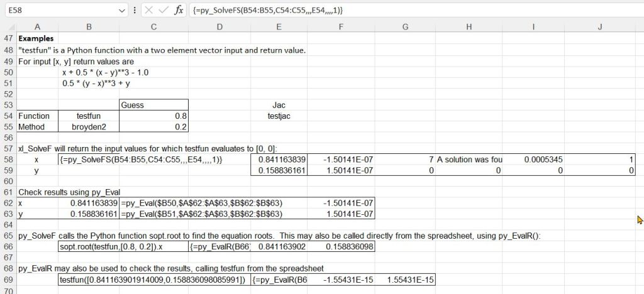Viewport: 644px width, 294px height.
Task: Click the Insert Function fx icon
Action: 179,10
